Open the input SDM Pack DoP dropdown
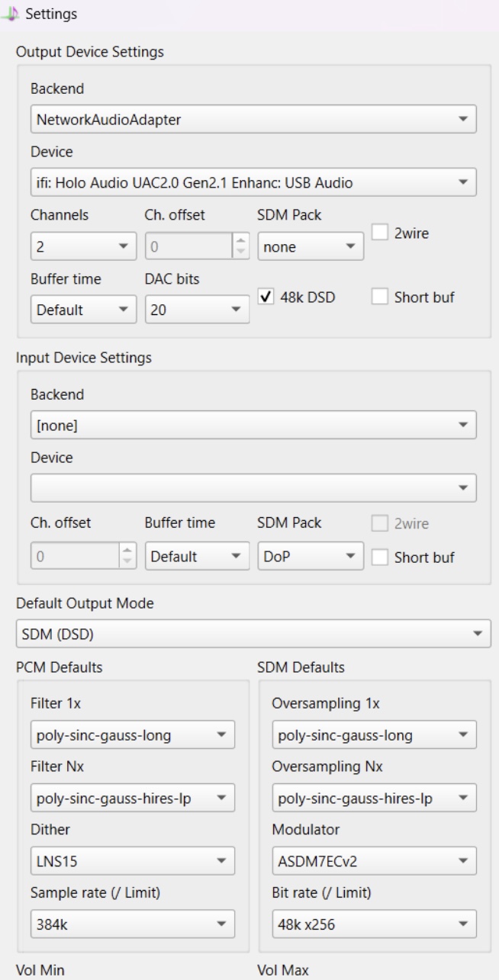The height and width of the screenshot is (980, 499). tap(311, 557)
